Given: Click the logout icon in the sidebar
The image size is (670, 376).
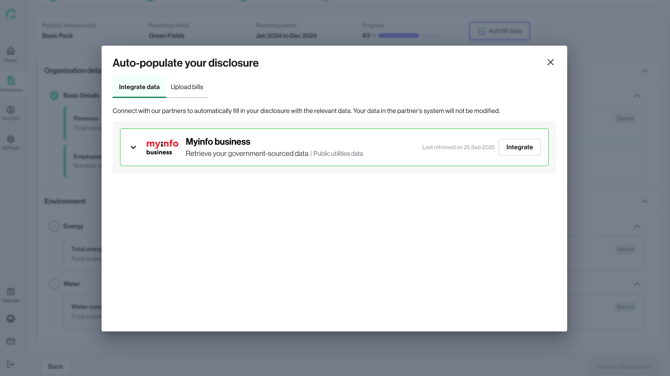Looking at the screenshot, I should [11, 364].
